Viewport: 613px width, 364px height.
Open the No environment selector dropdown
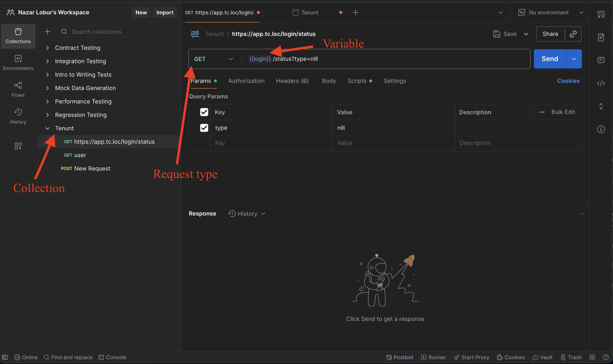coord(550,12)
